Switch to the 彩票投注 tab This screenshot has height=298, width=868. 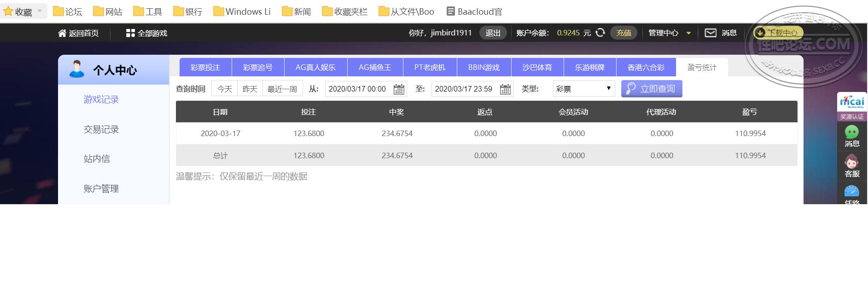205,68
